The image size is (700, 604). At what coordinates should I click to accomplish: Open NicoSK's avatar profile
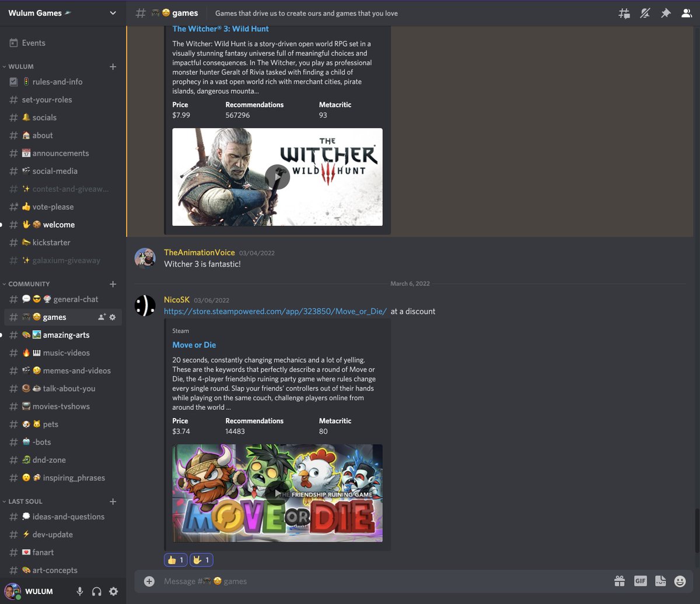pos(145,305)
